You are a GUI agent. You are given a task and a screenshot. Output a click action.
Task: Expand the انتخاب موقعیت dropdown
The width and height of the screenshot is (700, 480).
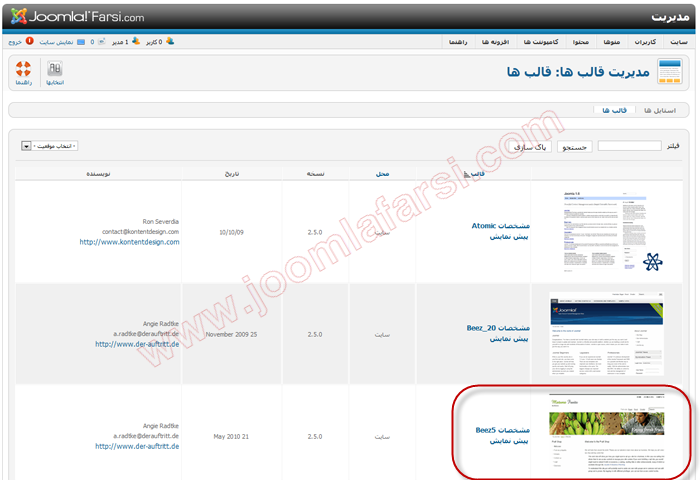(50, 146)
